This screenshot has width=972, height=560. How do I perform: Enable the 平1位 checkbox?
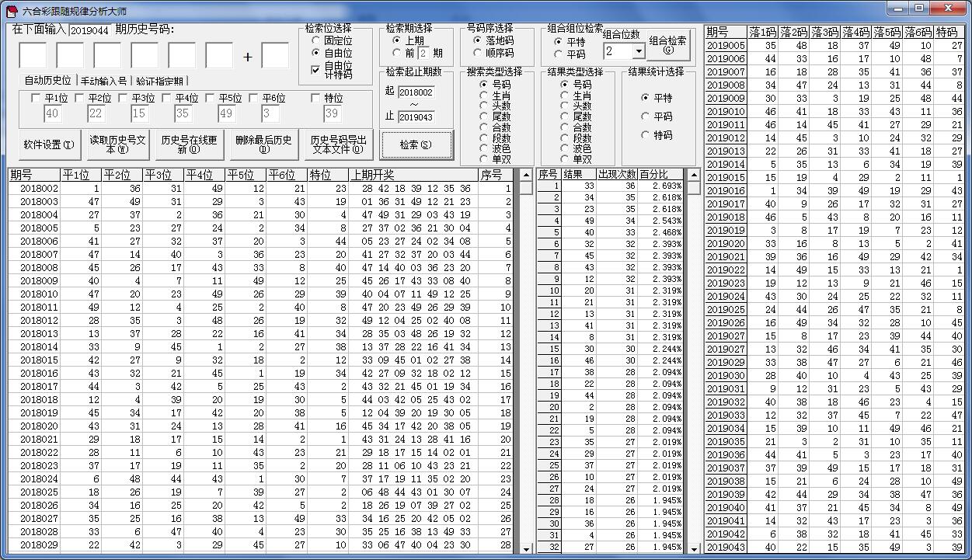[35, 99]
